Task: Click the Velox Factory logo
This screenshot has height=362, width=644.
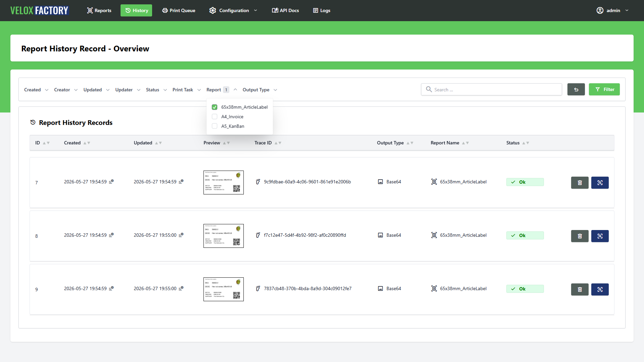Action: (x=39, y=10)
